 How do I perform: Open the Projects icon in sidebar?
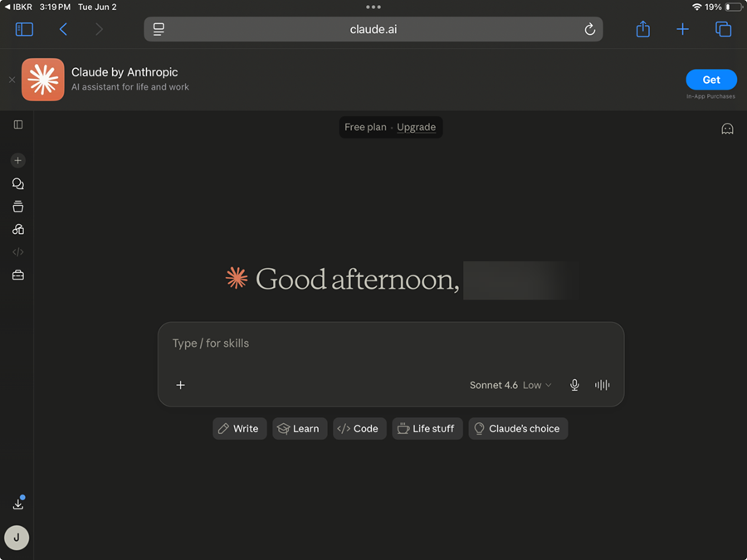pos(18,207)
